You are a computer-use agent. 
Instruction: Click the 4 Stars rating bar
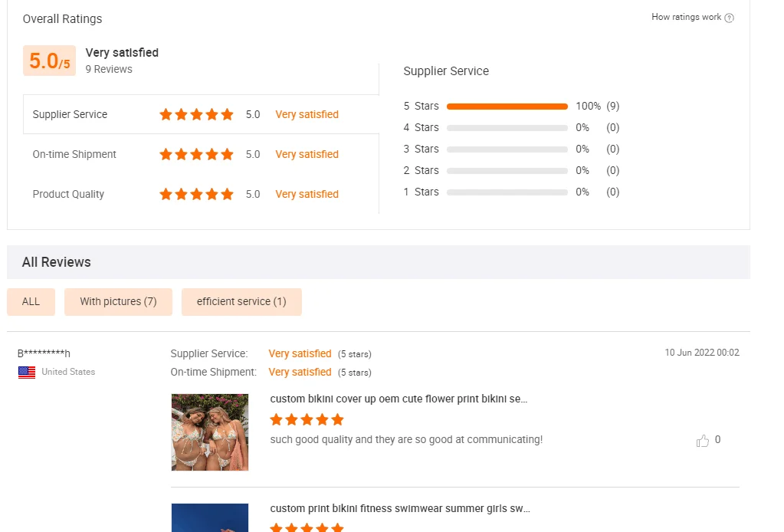tap(507, 128)
